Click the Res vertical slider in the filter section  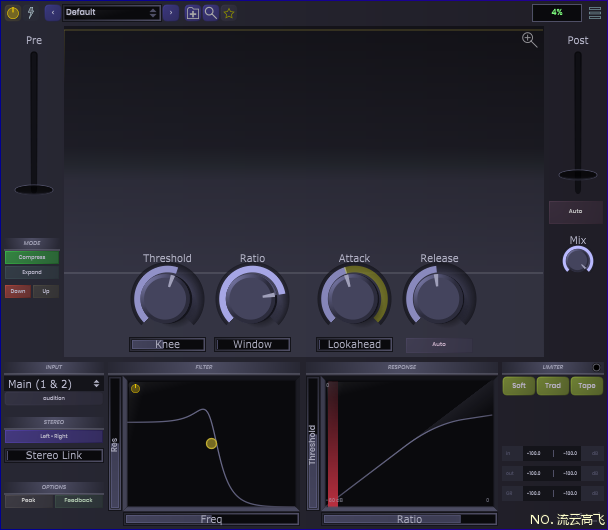click(x=115, y=444)
